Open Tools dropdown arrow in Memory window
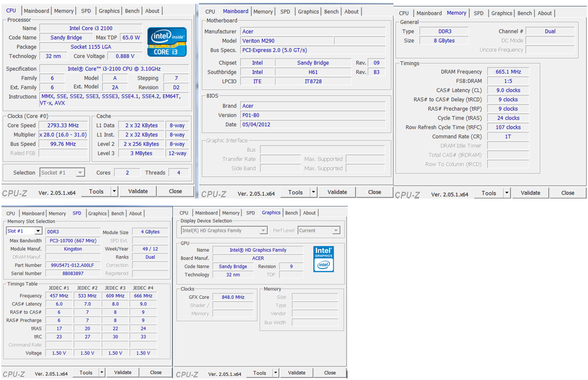 point(507,193)
